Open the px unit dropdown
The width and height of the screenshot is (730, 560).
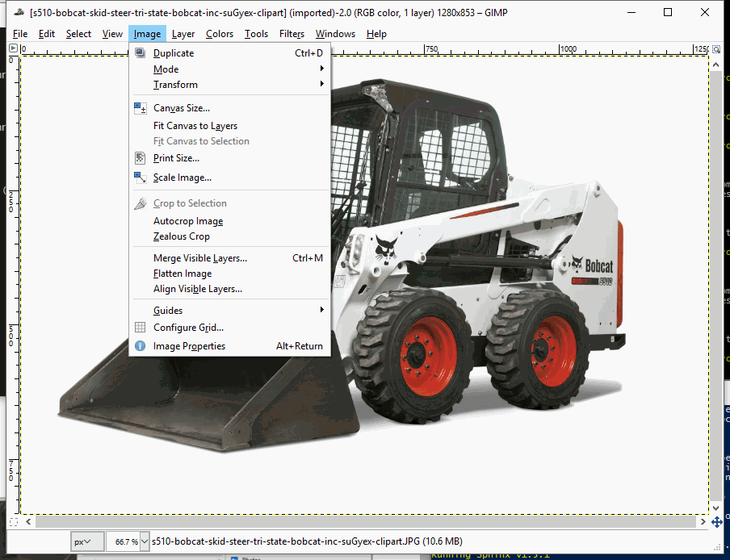click(87, 541)
